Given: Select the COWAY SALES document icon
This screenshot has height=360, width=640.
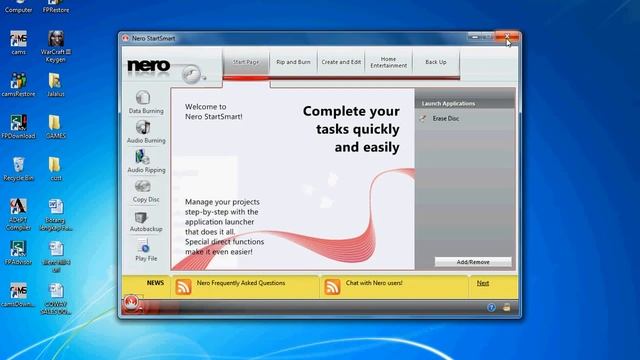Looking at the screenshot, I should click(56, 299).
